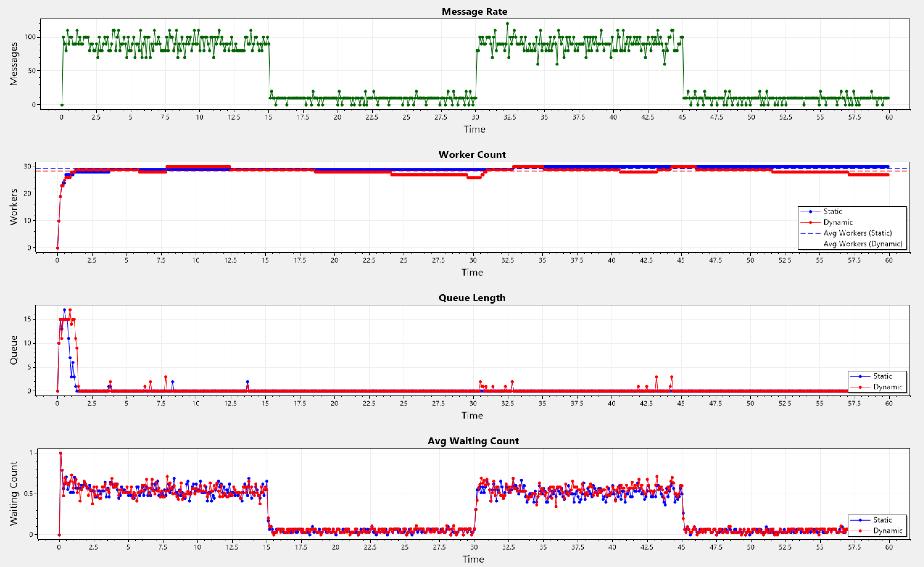Click the Static legend marker in Avg Waiting Count
This screenshot has height=567, width=924.
[860, 520]
